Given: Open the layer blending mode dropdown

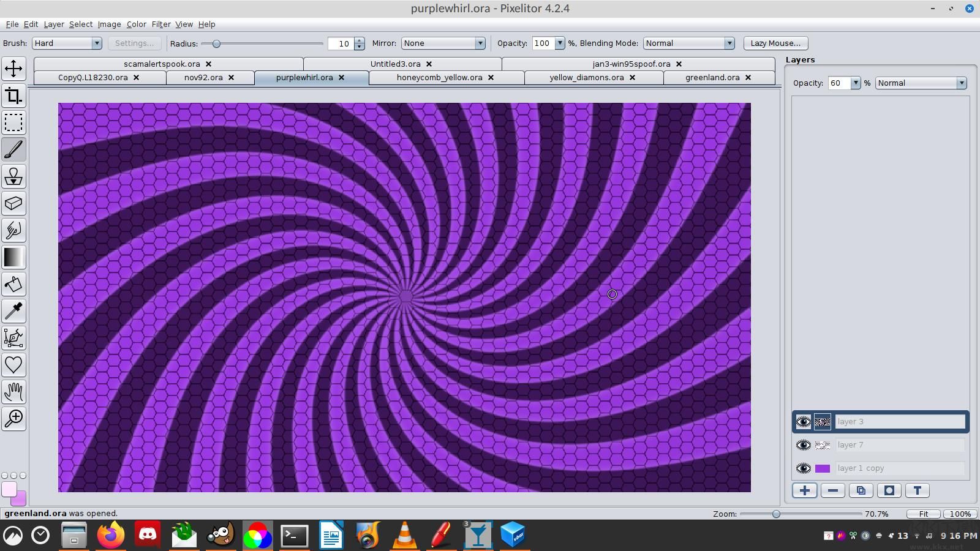Looking at the screenshot, I should [921, 83].
